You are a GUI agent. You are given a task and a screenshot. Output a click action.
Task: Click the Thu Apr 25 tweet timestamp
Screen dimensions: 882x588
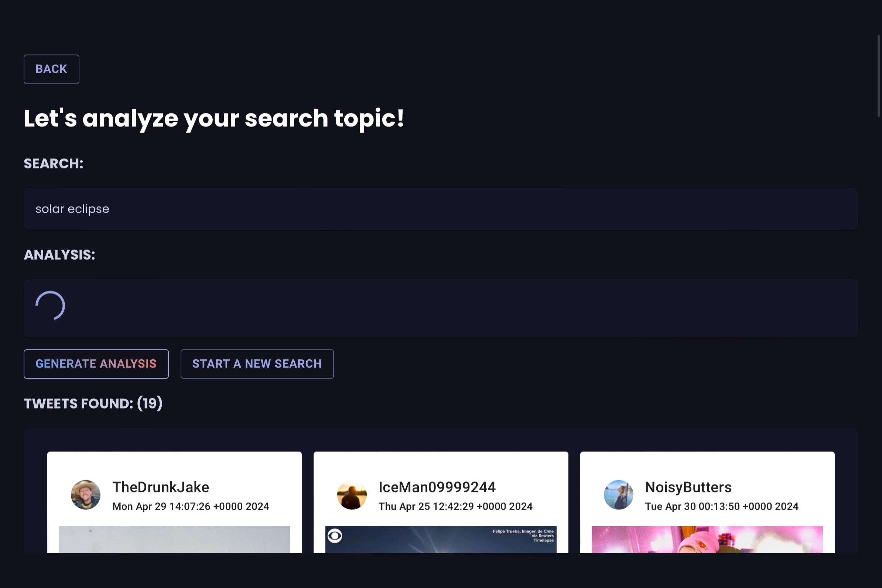pyautogui.click(x=455, y=506)
